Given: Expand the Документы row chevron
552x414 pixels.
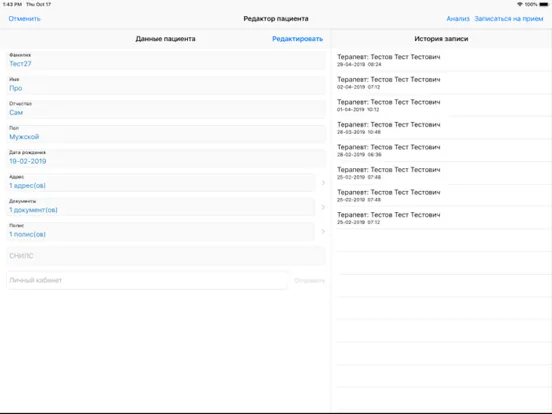Looking at the screenshot, I should coord(323,207).
